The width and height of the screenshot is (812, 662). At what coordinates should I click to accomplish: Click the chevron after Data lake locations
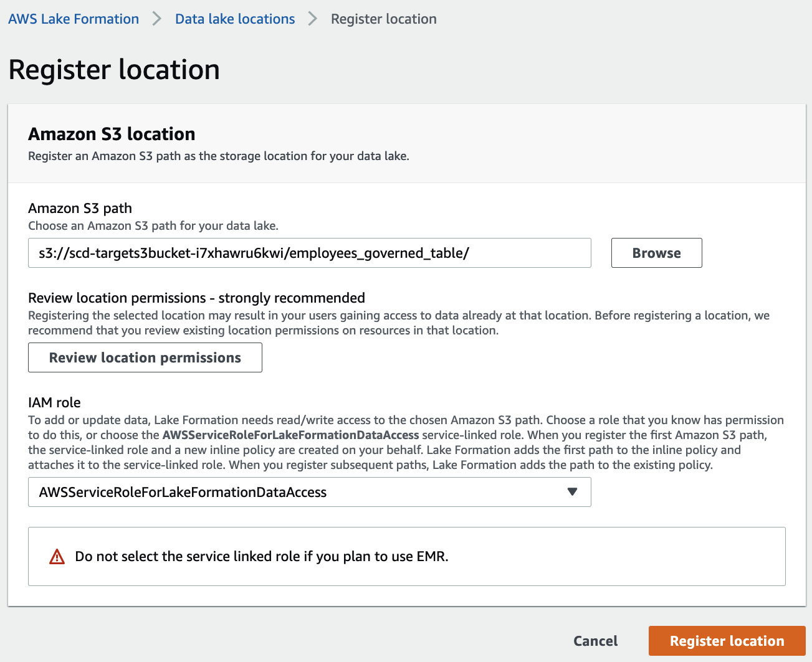click(313, 19)
